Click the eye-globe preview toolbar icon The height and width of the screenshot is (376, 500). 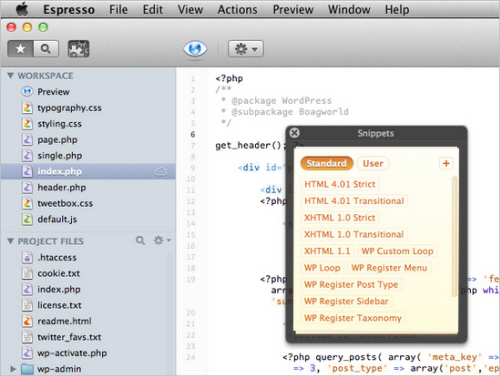pyautogui.click(x=195, y=49)
